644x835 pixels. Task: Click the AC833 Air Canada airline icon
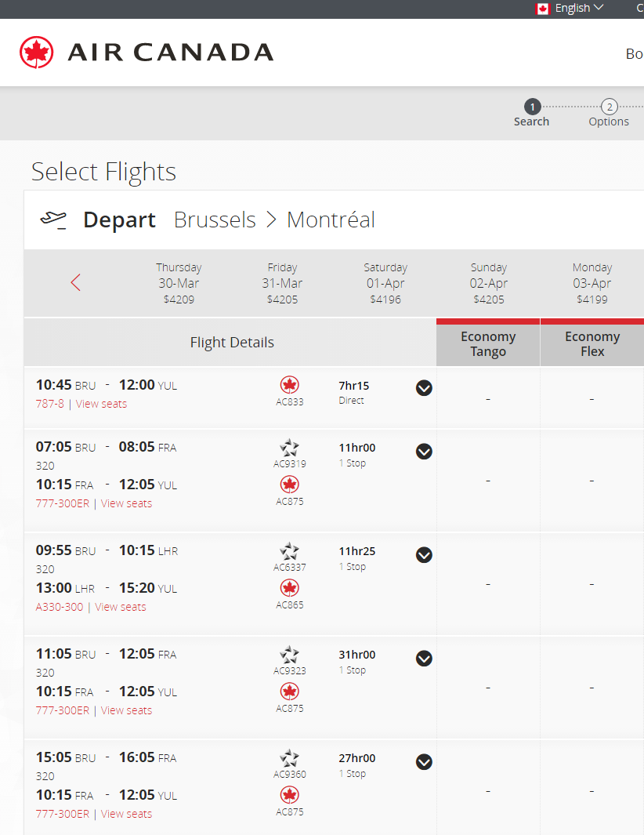tap(290, 385)
